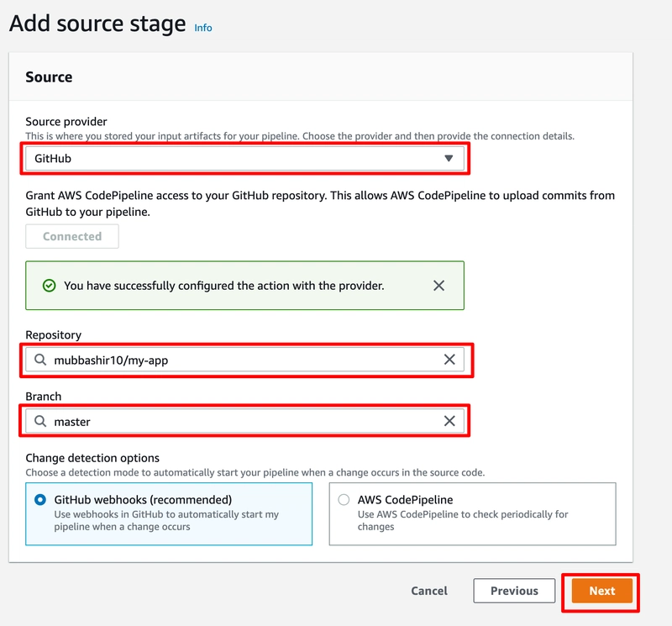Clear the Branch field with X icon
The image size is (672, 626).
pyautogui.click(x=449, y=421)
